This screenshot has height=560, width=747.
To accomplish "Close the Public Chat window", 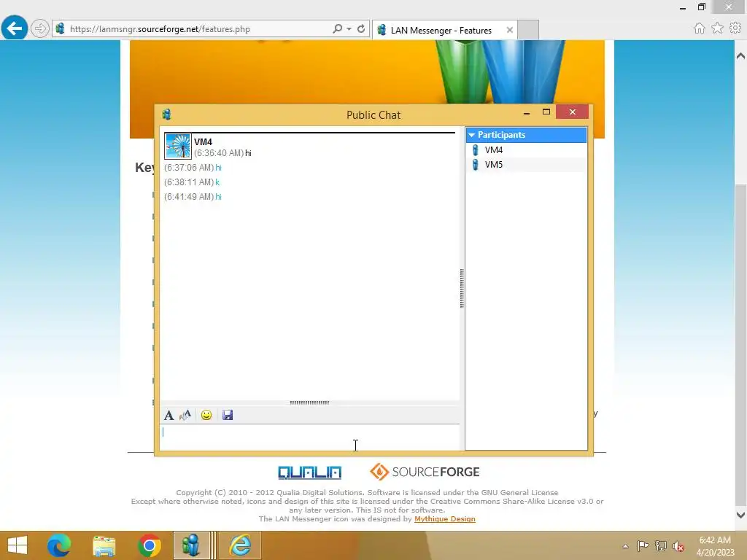I will point(572,112).
